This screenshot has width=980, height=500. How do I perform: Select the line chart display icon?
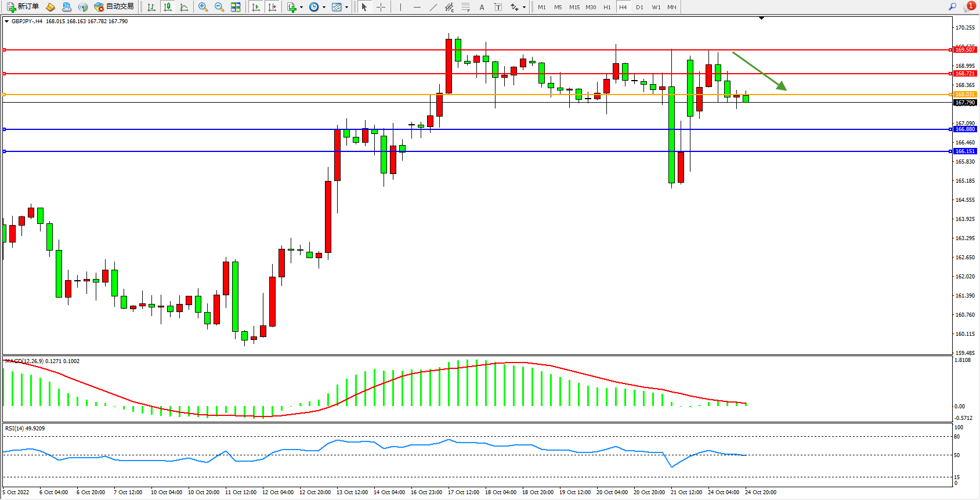pos(184,7)
